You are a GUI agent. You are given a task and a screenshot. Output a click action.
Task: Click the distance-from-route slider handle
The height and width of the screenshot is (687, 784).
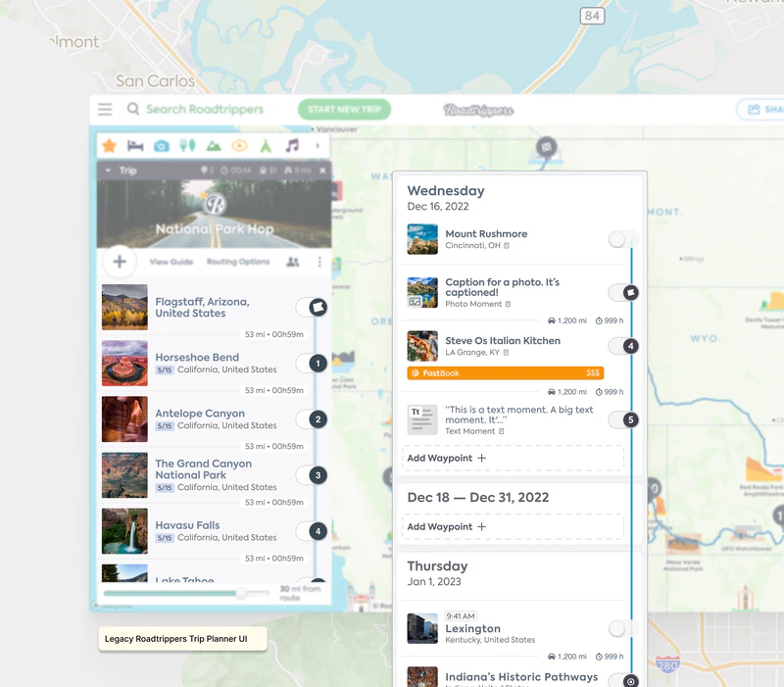(x=241, y=593)
